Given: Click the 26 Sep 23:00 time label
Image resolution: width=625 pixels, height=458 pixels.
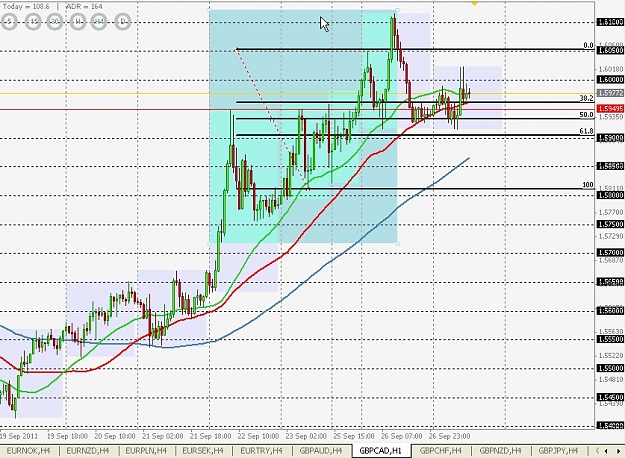Looking at the screenshot, I should [x=450, y=436].
